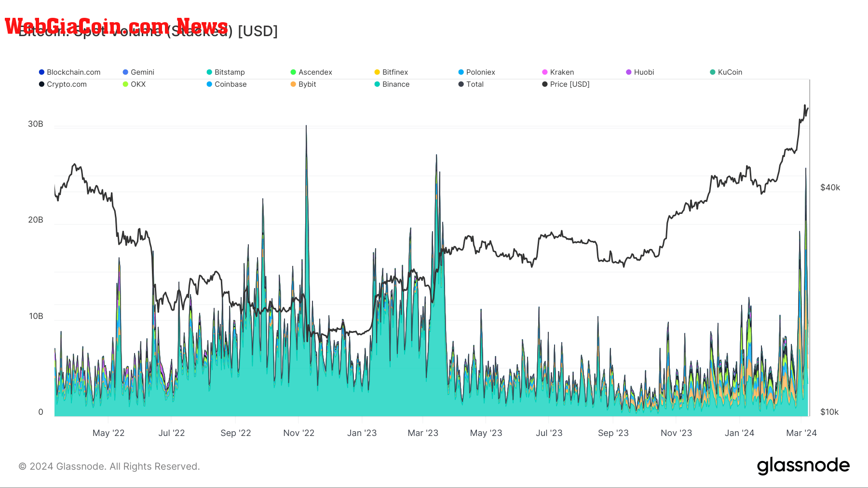This screenshot has height=488, width=868.
Task: Click the Sep '22 x-axis label
Action: 236,433
